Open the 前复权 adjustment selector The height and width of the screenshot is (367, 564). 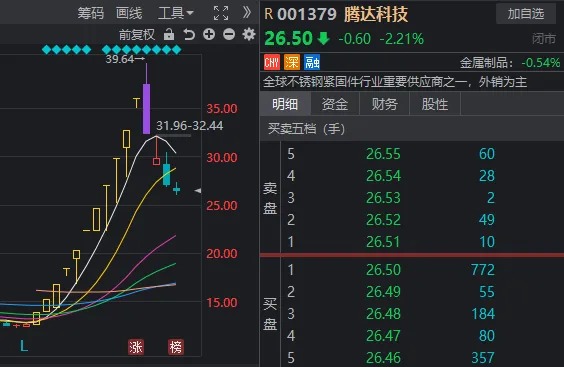137,35
